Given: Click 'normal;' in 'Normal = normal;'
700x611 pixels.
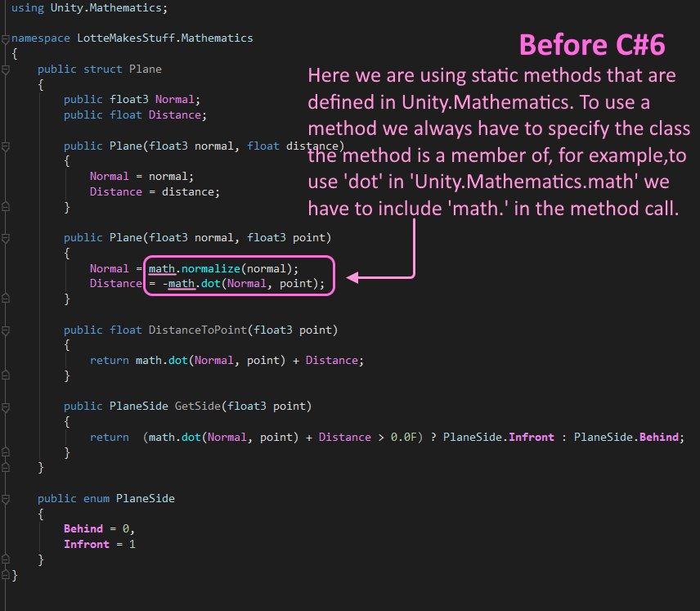Looking at the screenshot, I should click(x=172, y=177).
